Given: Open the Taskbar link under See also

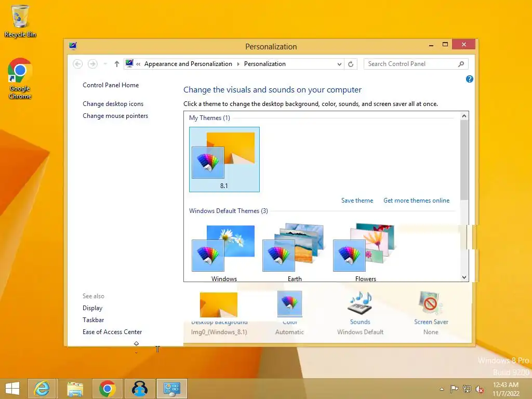Looking at the screenshot, I should point(94,320).
